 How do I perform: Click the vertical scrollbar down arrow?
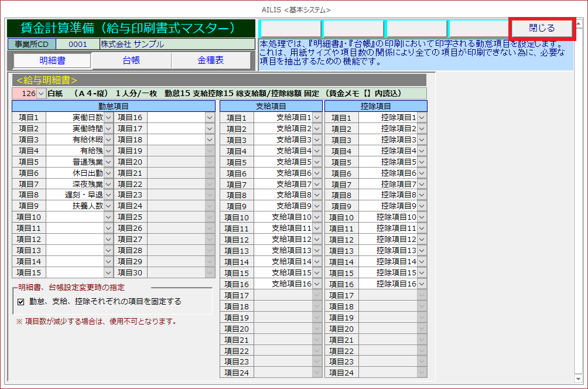tap(579, 378)
